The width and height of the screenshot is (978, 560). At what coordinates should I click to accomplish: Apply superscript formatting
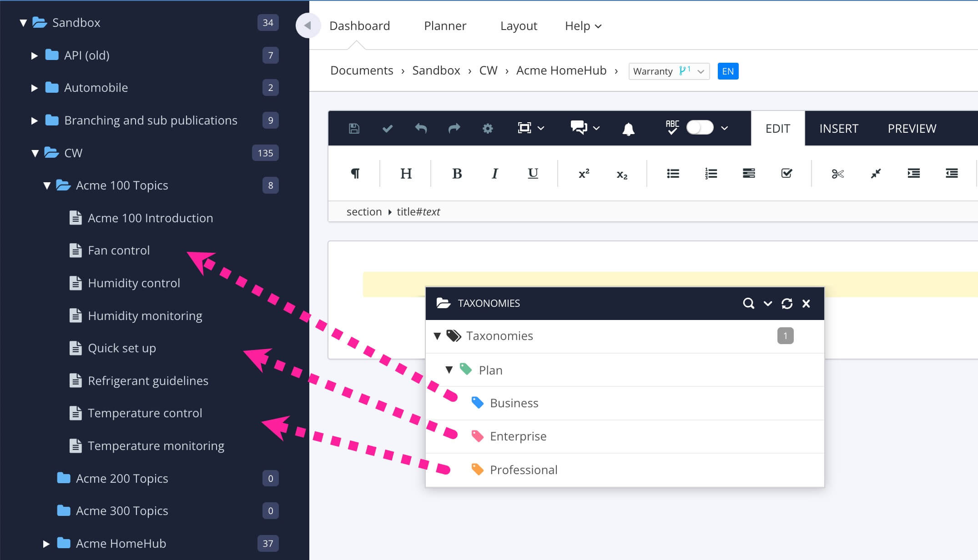click(x=584, y=174)
